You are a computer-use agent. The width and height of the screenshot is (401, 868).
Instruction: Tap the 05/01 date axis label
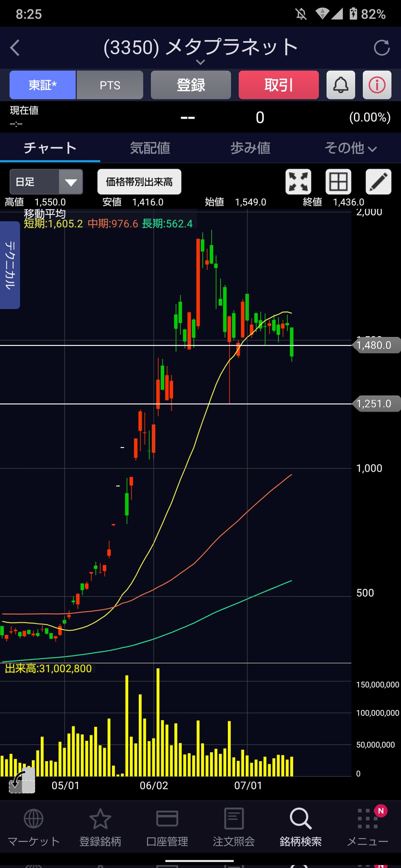point(65,785)
